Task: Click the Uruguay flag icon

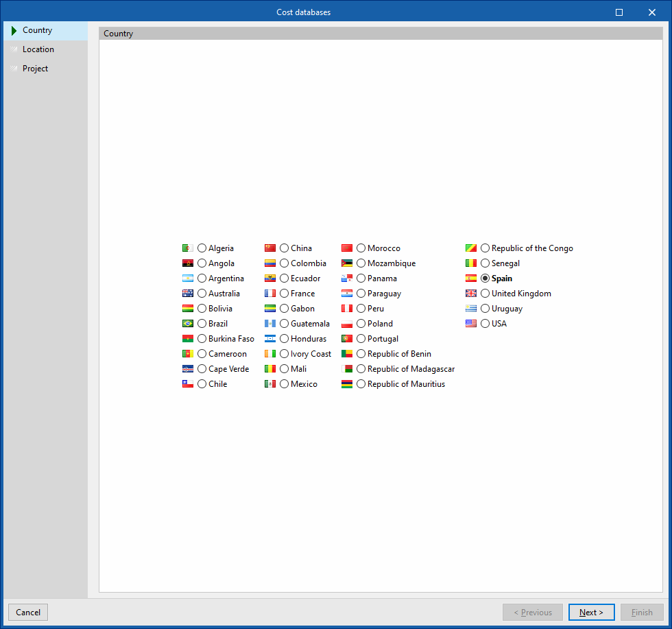Action: coord(471,308)
